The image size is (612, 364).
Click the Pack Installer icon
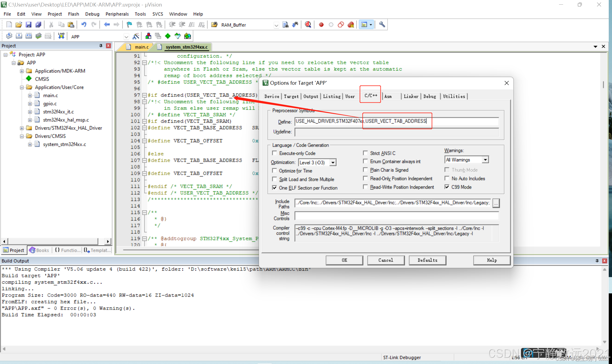188,36
